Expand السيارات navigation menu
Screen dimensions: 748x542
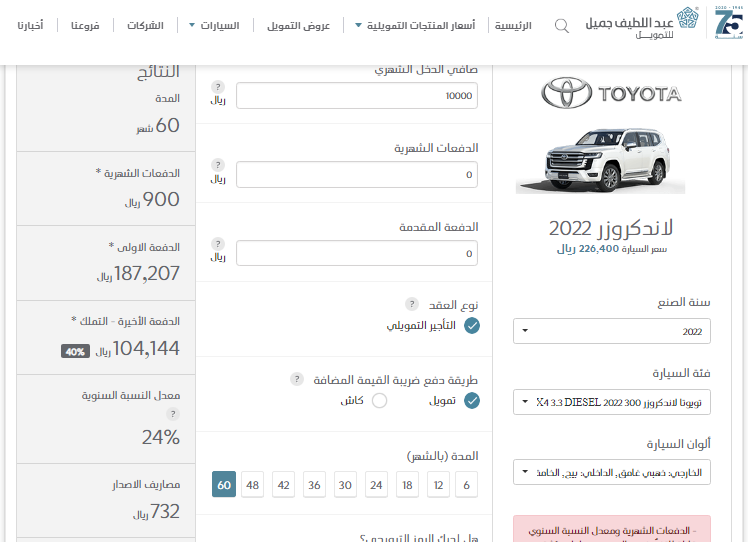click(214, 25)
